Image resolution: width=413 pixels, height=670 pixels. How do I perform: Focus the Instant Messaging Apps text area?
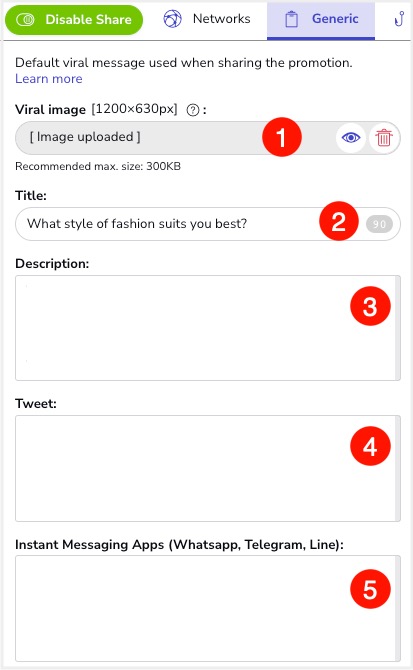(x=208, y=608)
